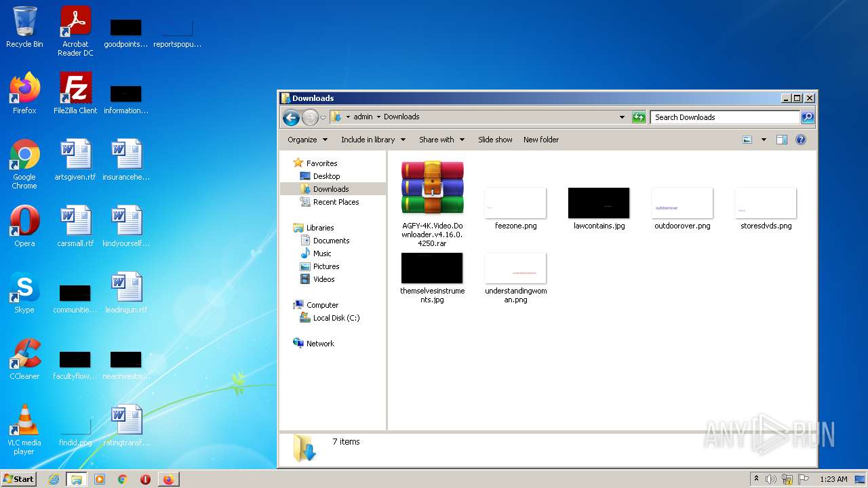Select findid.png file on desktop

pos(75,432)
